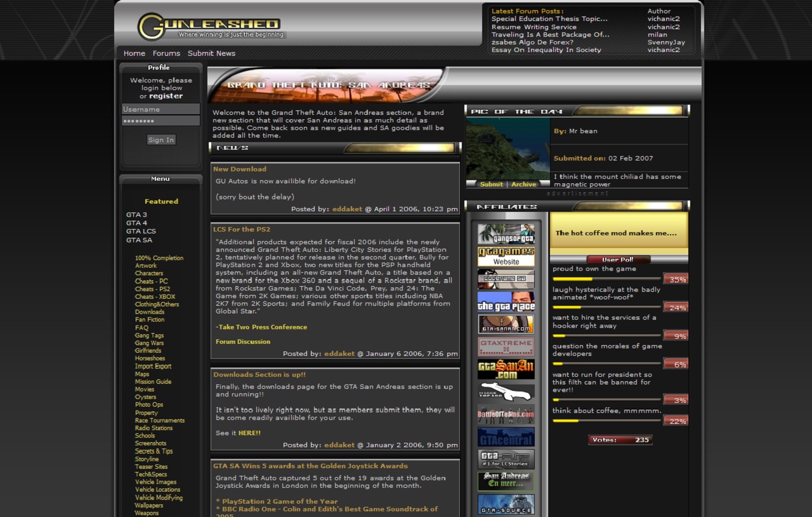Open forum post 'Traveling Is A Best Package Of...'
The width and height of the screenshot is (812, 517).
551,35
